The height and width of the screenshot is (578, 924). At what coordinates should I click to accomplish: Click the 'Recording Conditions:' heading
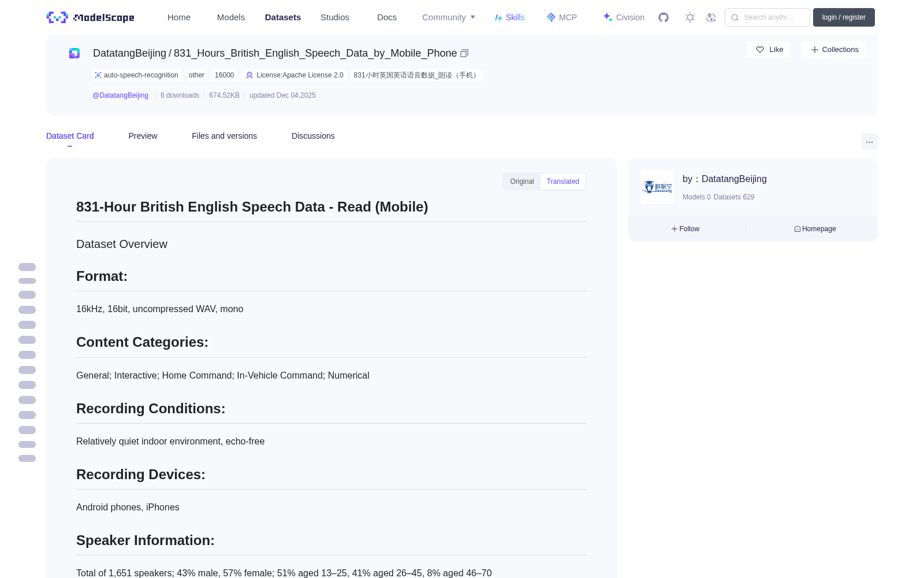151,409
